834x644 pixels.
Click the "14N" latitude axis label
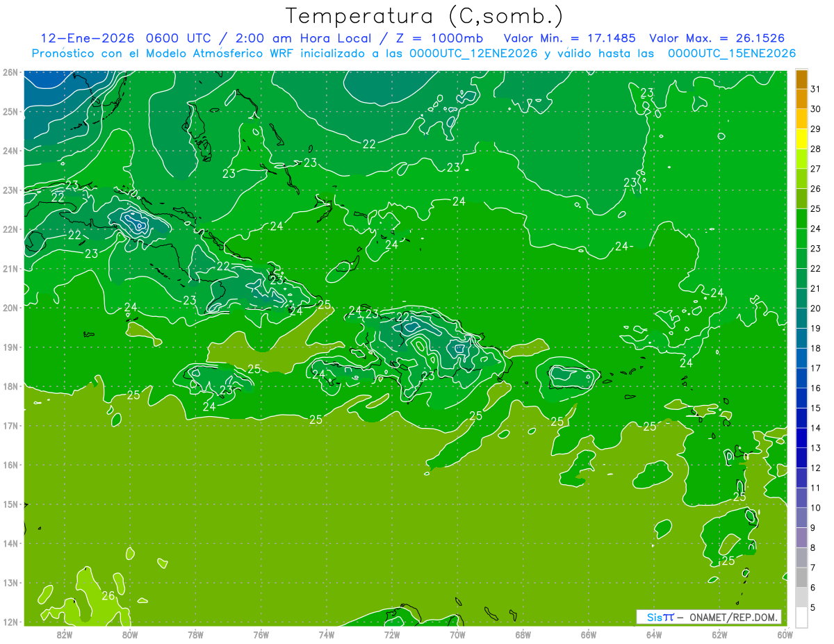(x=10, y=543)
